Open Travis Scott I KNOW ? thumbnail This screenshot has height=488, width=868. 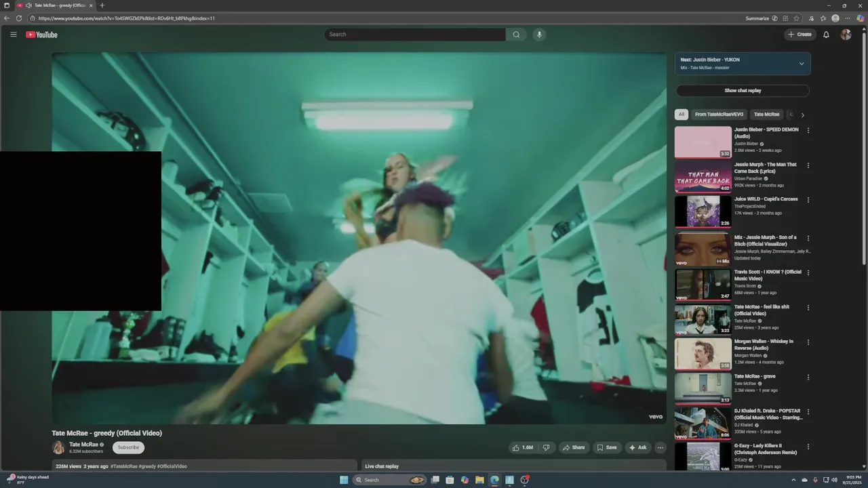(703, 285)
